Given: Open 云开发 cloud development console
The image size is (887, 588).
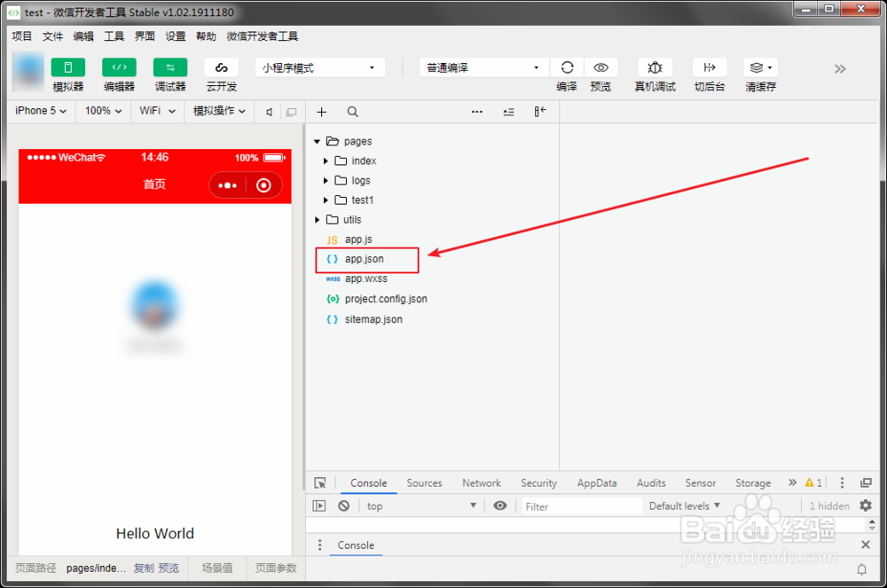Looking at the screenshot, I should pos(221,73).
